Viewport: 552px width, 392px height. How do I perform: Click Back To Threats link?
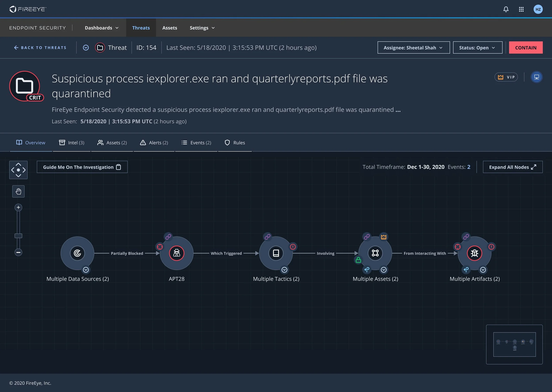[x=40, y=48]
